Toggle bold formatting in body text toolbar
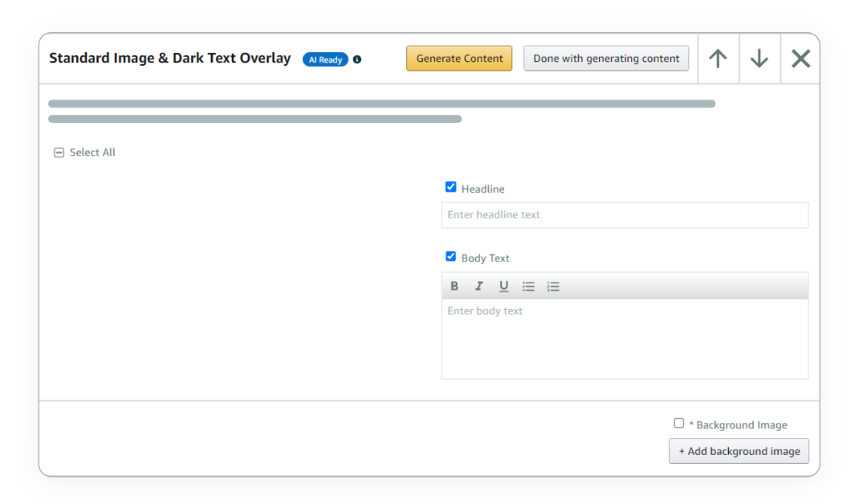867x504 pixels. (454, 286)
